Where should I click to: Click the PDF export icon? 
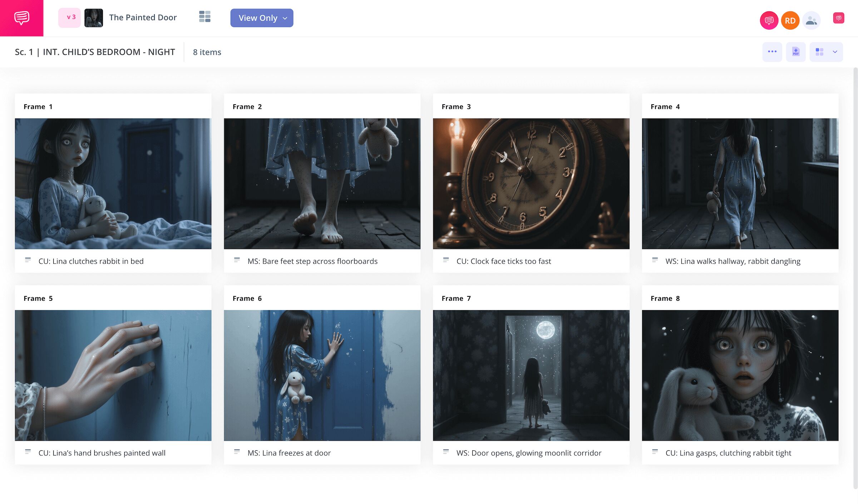click(x=795, y=52)
